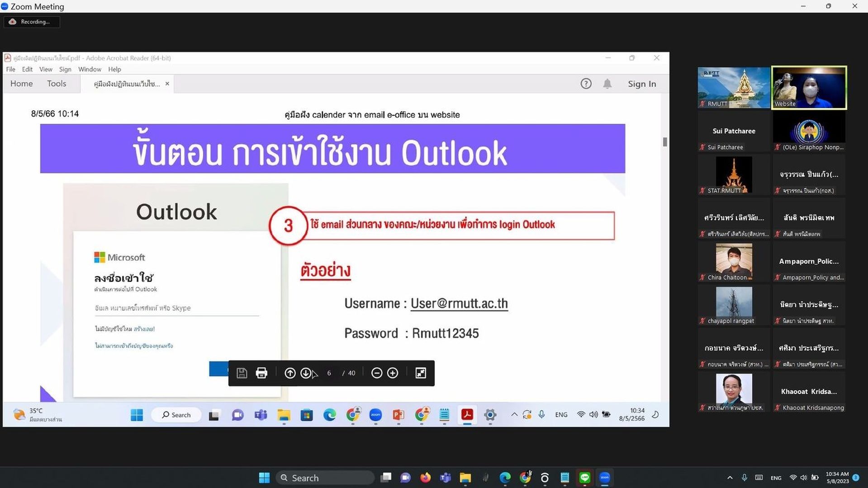Open the Help menu in Acrobat Reader

(114, 69)
